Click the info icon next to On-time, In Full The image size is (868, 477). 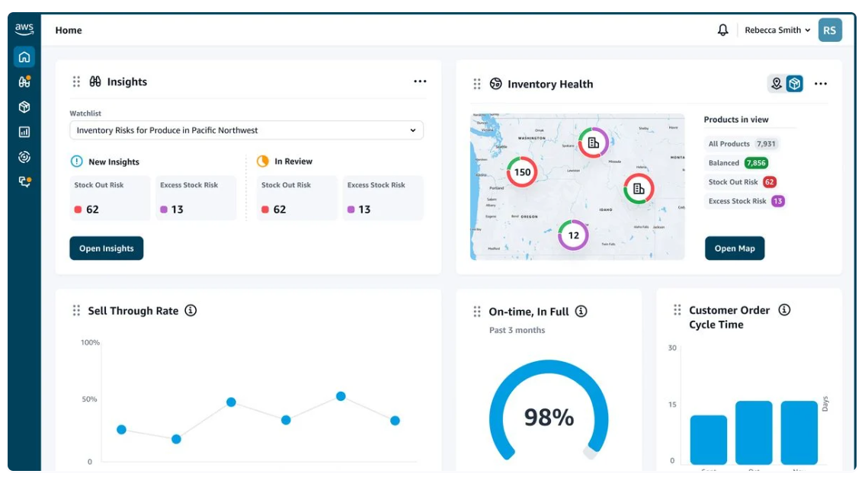tap(581, 311)
